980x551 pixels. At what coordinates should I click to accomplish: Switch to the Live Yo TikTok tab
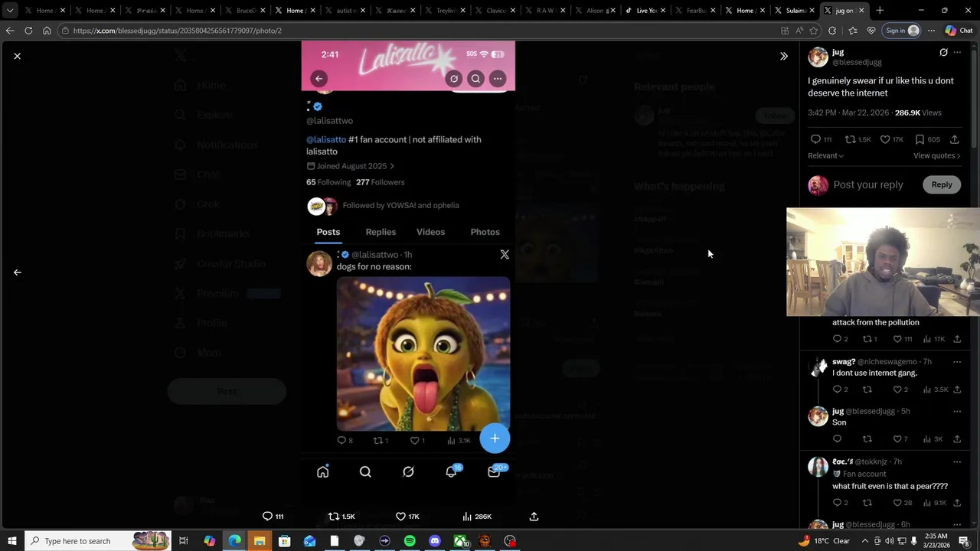[645, 11]
